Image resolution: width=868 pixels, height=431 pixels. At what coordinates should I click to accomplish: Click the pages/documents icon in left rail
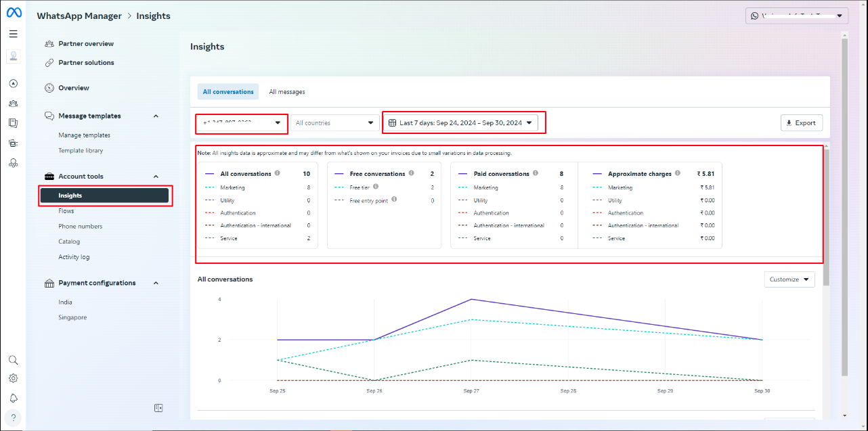click(14, 123)
